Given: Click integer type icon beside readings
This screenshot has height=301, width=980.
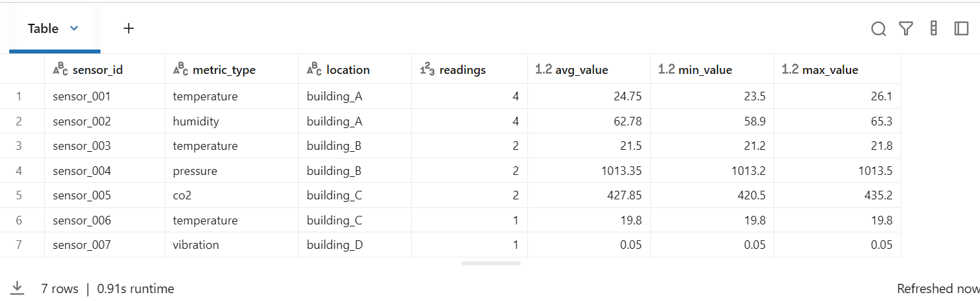Looking at the screenshot, I should point(427,69).
